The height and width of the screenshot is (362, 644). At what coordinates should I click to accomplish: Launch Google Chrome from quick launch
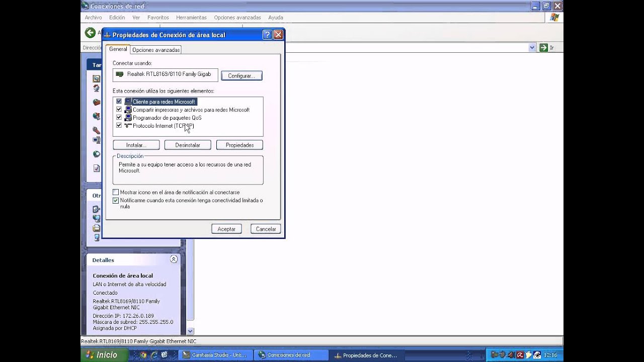pyautogui.click(x=143, y=355)
